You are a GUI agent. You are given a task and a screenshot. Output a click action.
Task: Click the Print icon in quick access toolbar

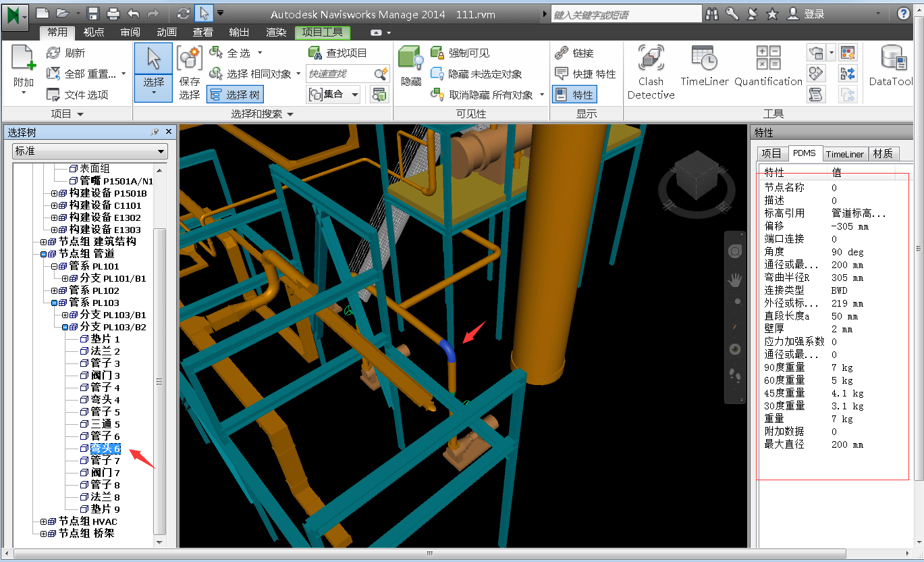pos(113,14)
